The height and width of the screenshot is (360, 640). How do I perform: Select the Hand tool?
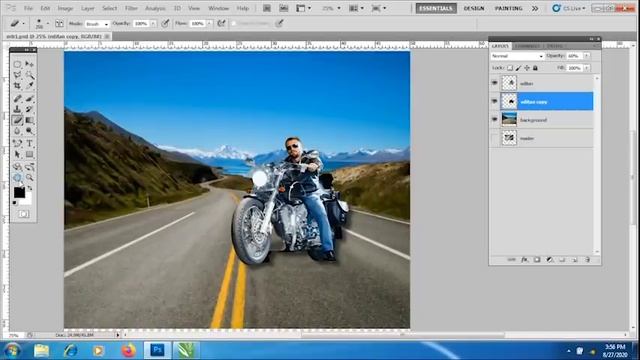[x=17, y=178]
